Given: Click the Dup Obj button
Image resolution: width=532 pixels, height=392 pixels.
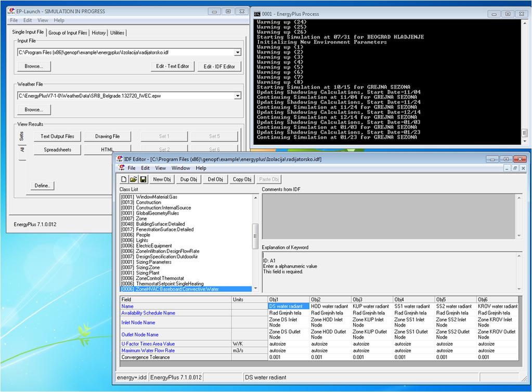Looking at the screenshot, I should [189, 179].
